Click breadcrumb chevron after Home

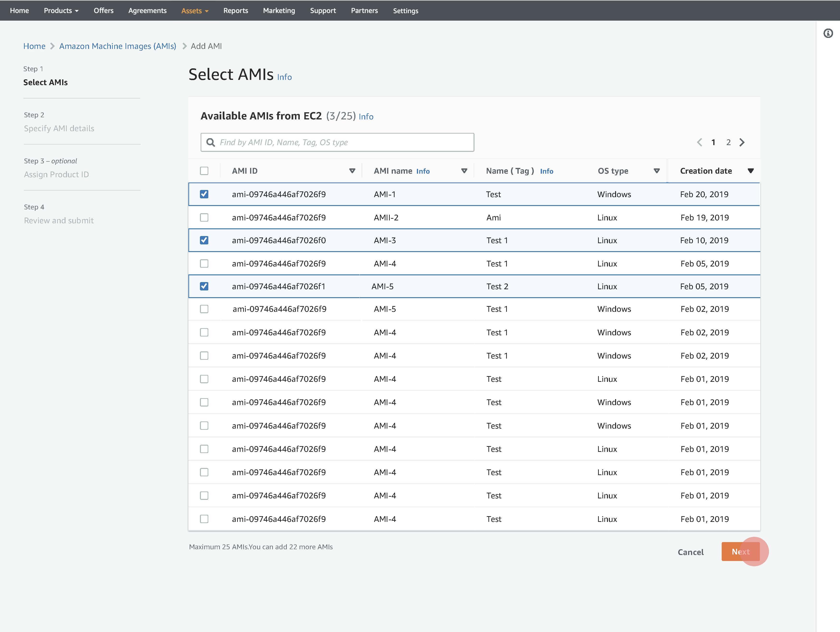[x=52, y=46]
